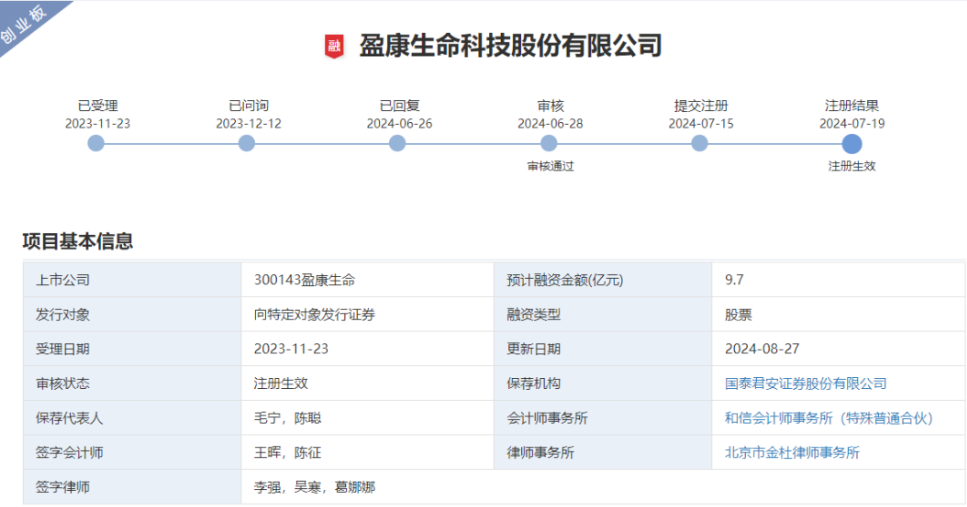Click the 保荐机构 label
Screen dimensions: 967x507
click(533, 384)
